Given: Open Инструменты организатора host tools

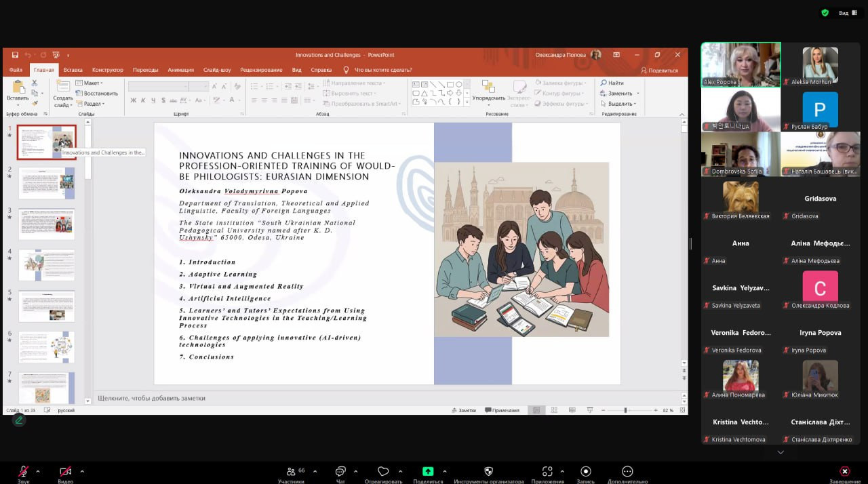Looking at the screenshot, I should click(488, 472).
